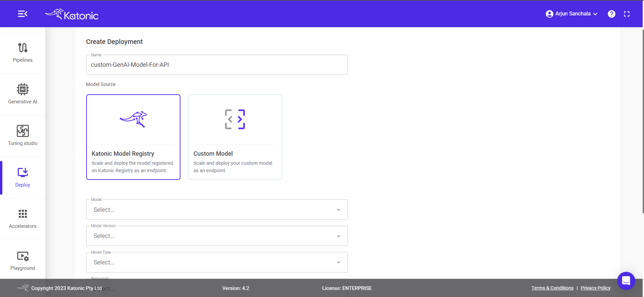The image size is (644, 297).
Task: Toggle fullscreen mode icon
Action: (627, 14)
